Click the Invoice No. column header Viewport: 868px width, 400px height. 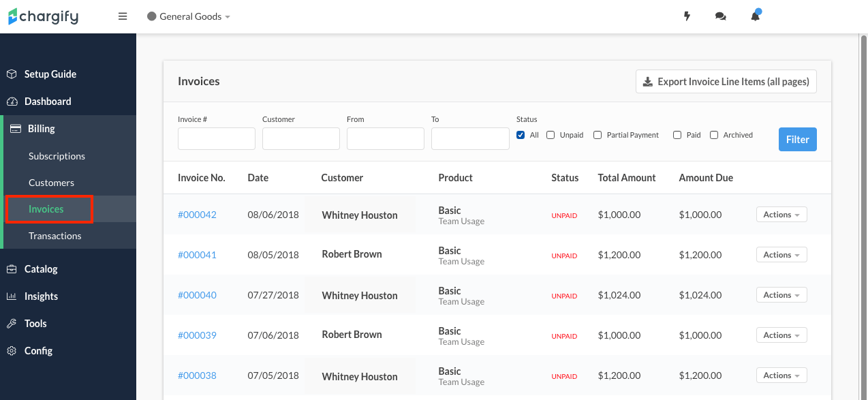tap(202, 178)
